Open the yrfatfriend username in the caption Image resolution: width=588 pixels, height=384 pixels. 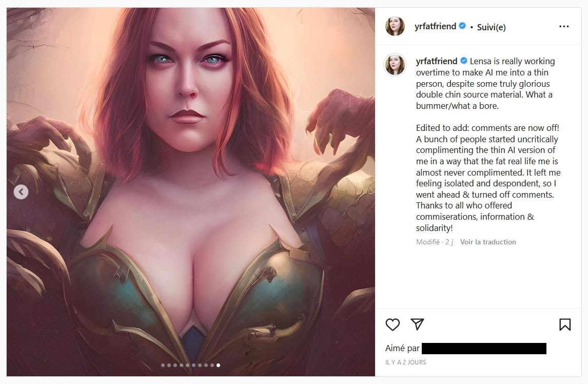(437, 61)
